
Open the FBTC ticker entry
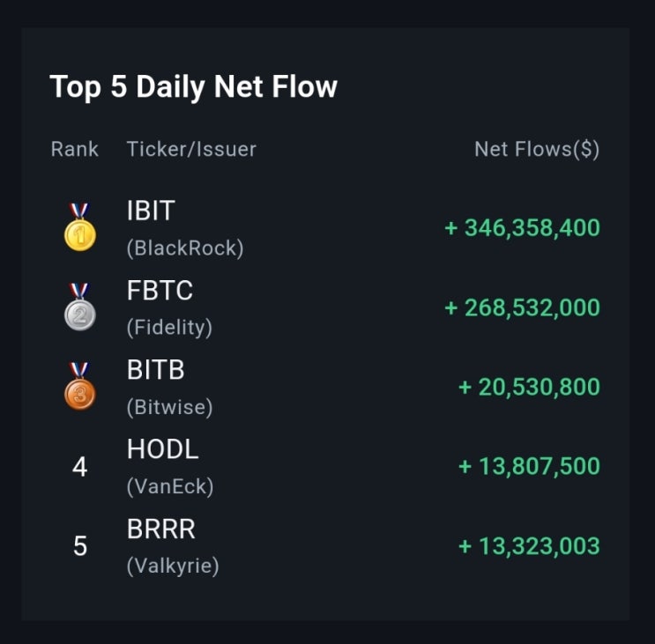(x=160, y=291)
